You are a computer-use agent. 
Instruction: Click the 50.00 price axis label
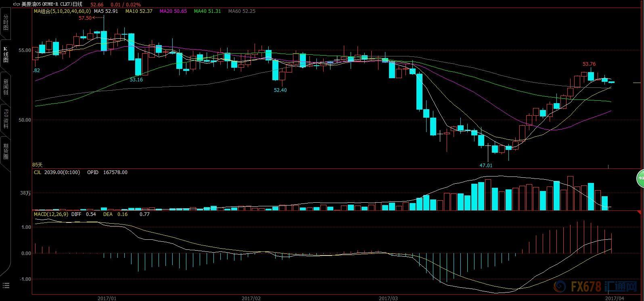point(25,120)
